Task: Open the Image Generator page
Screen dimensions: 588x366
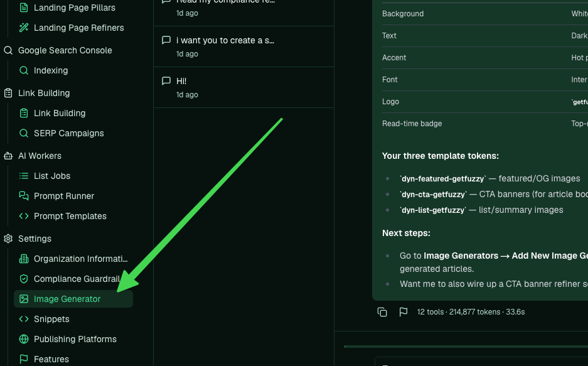Action: (x=73, y=299)
